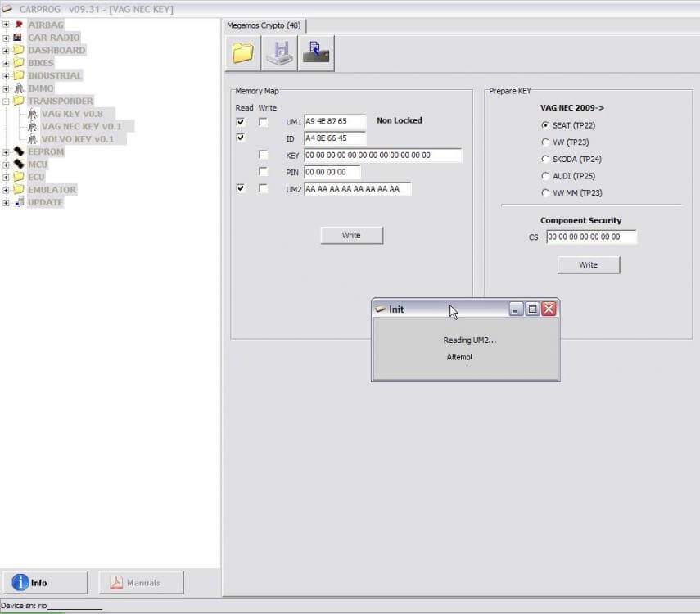Open the VAG NEC KEY v0.1 item
Image resolution: width=700 pixels, height=614 pixels.
click(82, 126)
